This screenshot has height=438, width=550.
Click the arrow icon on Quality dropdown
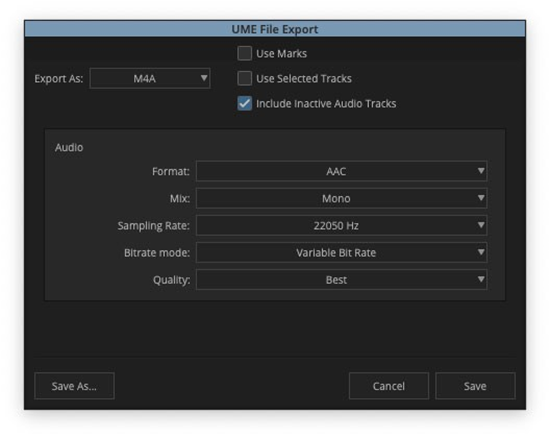(x=481, y=279)
